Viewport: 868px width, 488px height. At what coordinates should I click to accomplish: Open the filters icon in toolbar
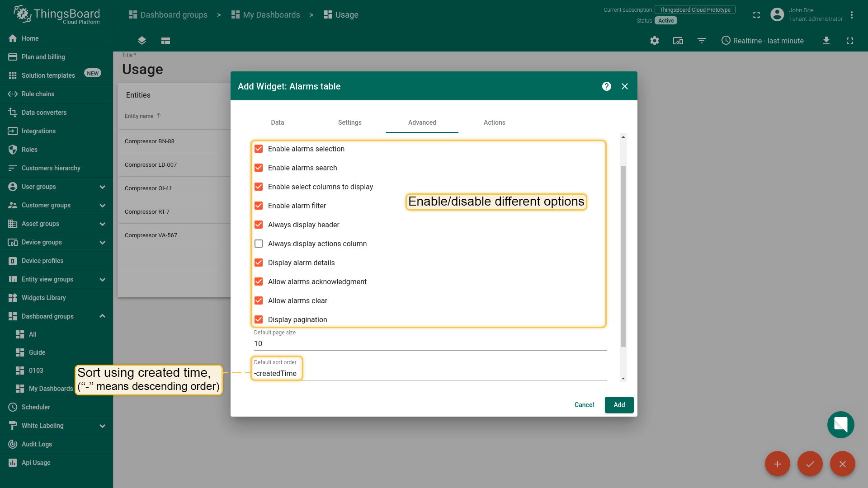(701, 41)
